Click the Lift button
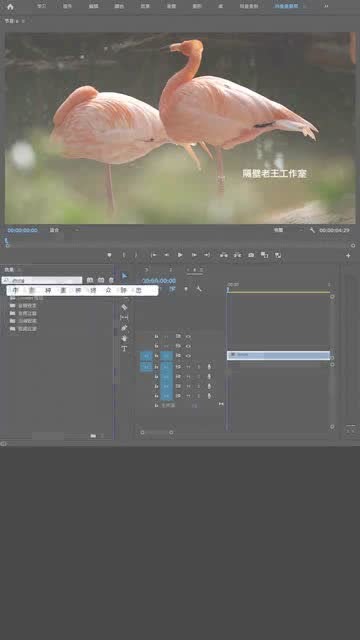Screen dimensions: 360x640 click(224, 255)
